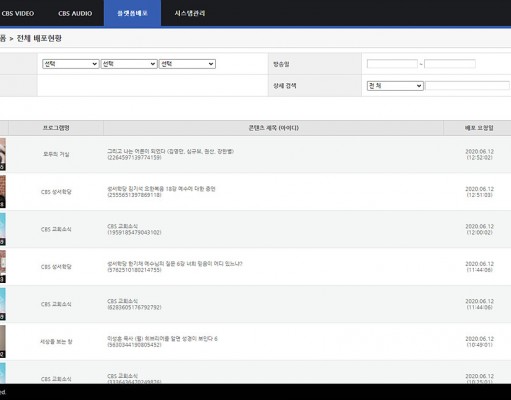511x400 pixels.
Task: Click the date cell with 12:51:03
Action: [479, 192]
